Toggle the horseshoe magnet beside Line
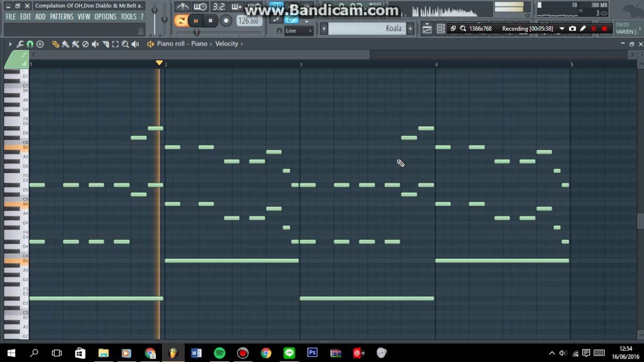The width and height of the screenshot is (644, 362). [280, 31]
